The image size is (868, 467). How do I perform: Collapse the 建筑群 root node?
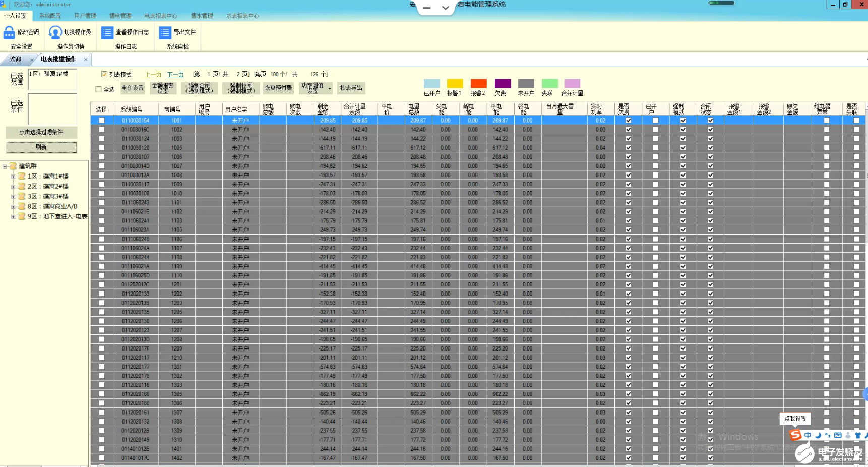click(5, 166)
